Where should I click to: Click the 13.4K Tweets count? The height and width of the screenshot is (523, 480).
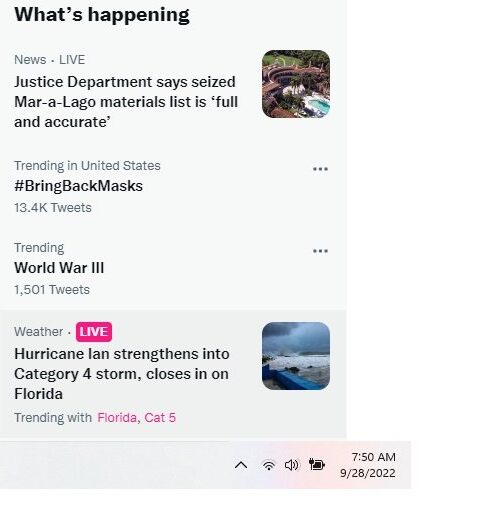click(x=53, y=208)
